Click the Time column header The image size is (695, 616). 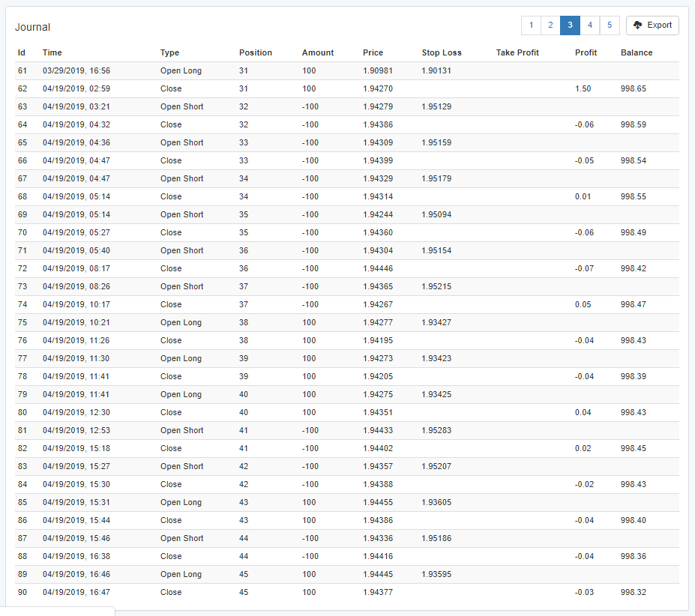[52, 52]
